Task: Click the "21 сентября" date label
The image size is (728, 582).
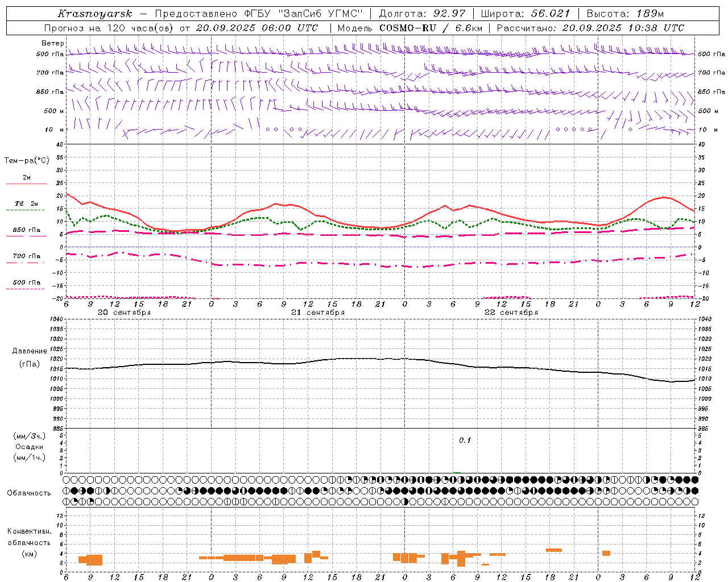Action: [318, 313]
